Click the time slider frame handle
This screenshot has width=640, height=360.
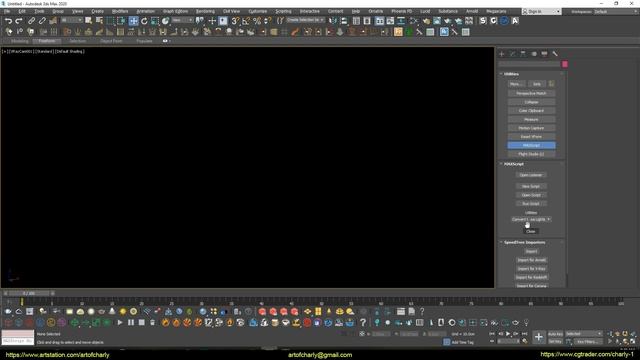point(29,293)
